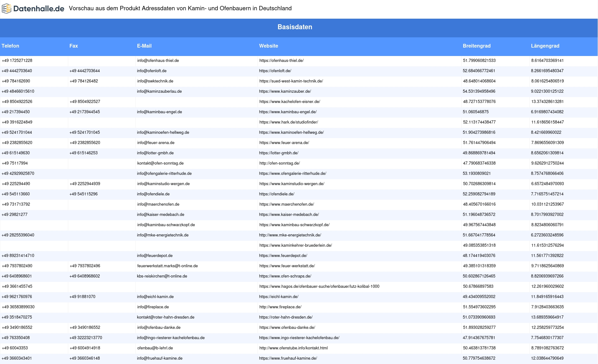Image resolution: width=598 pixels, height=364 pixels.
Task: Select email info@feuer-arena.de
Action: (156, 143)
